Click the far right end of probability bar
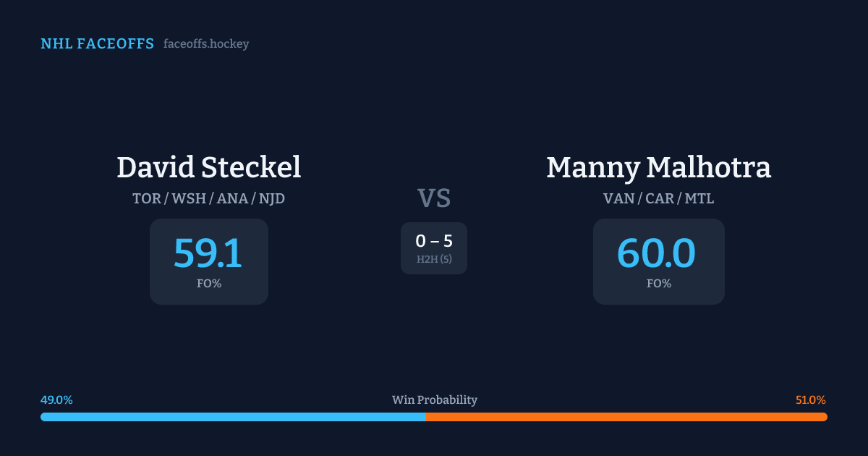 [x=825, y=417]
